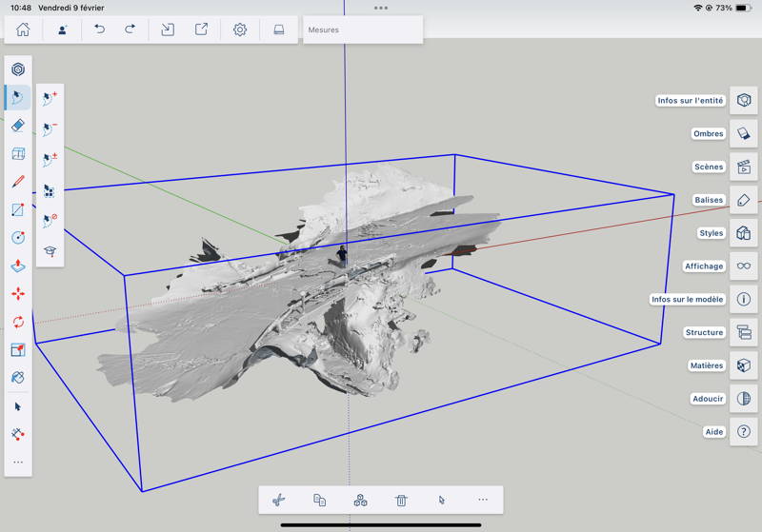The image size is (762, 532).
Task: Expand more actions in bottom toolbar ellipsis
Action: pos(483,500)
